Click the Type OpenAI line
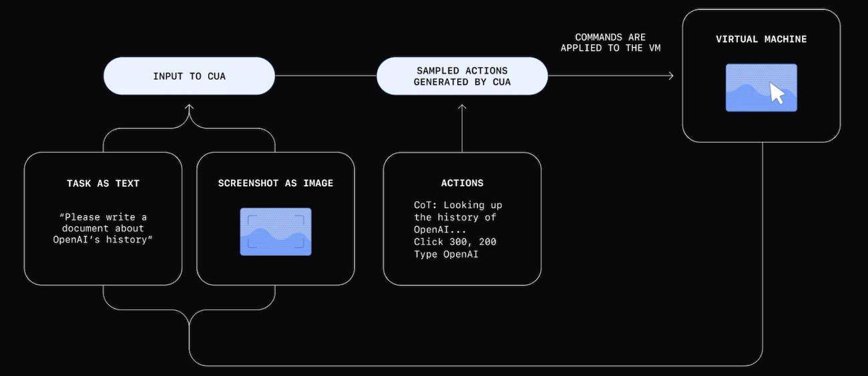The image size is (868, 376). click(x=447, y=254)
